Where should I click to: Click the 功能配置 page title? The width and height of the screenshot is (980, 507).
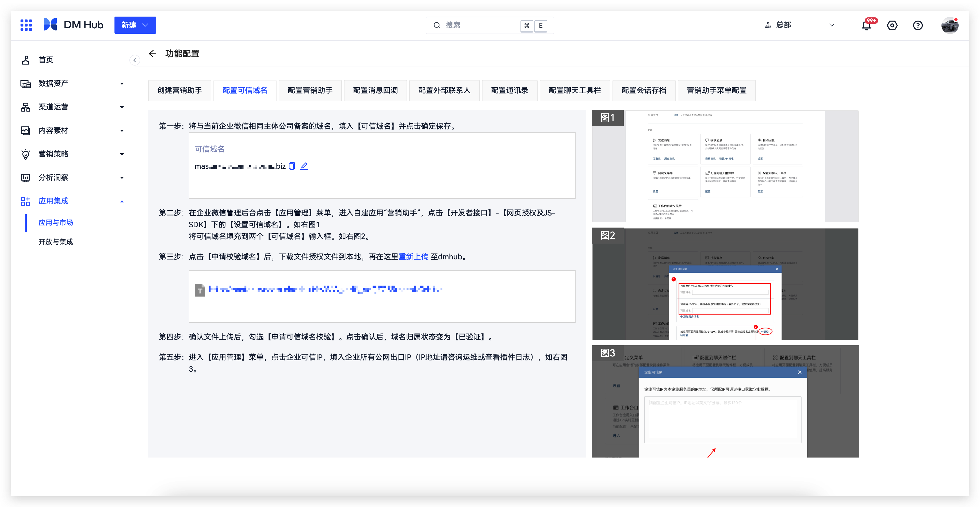pos(182,54)
